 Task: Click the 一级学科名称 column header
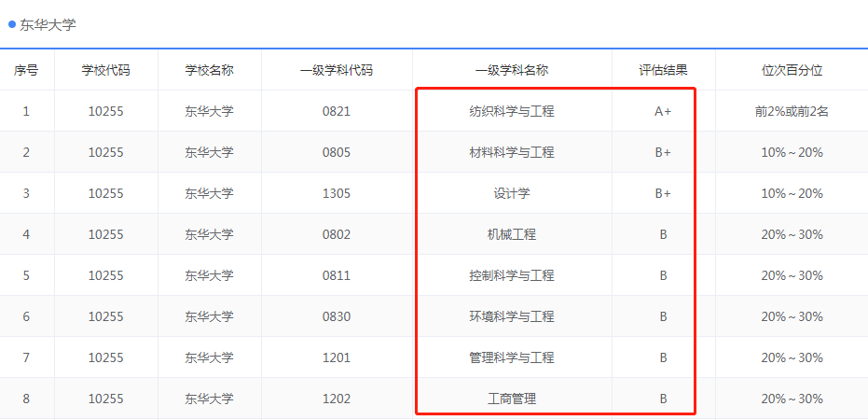coord(512,70)
